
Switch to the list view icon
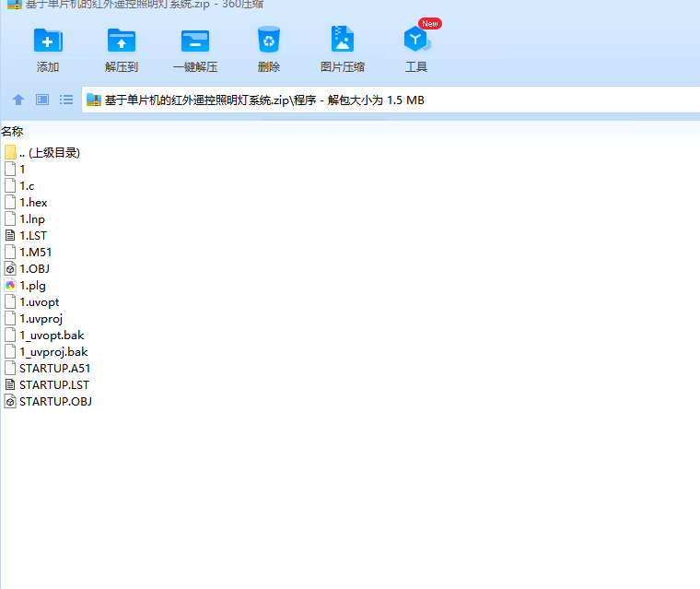click(x=66, y=100)
